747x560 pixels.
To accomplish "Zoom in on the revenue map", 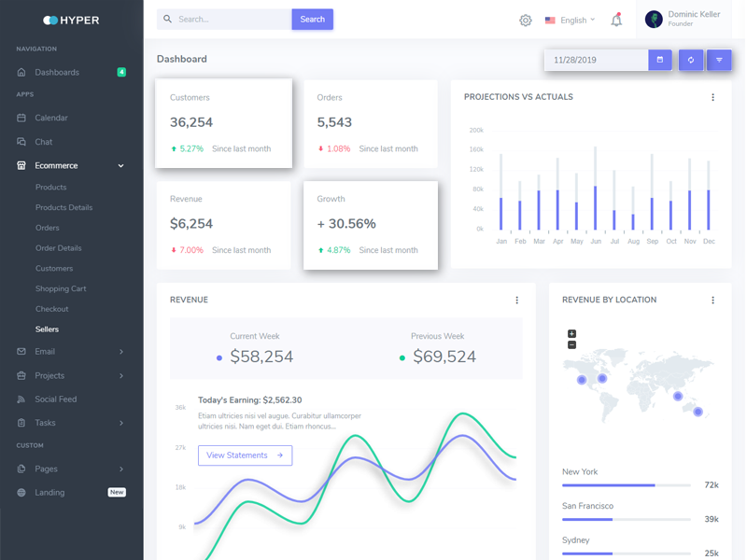I will point(572,333).
